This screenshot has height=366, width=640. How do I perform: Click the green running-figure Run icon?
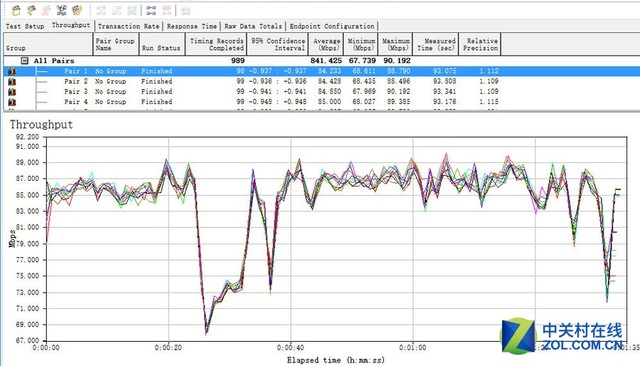pyautogui.click(x=31, y=10)
